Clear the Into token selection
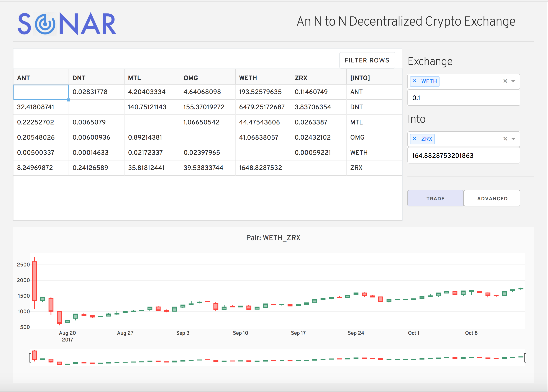The image size is (548, 392). [505, 139]
